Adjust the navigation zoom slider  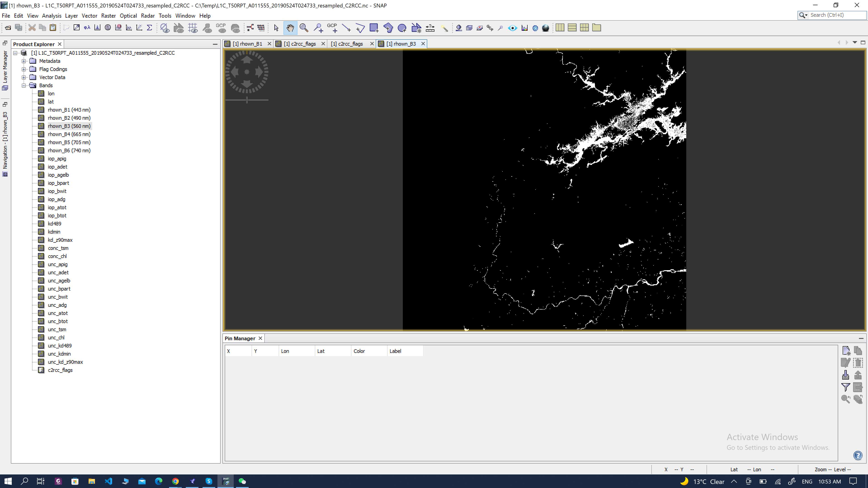point(247,100)
